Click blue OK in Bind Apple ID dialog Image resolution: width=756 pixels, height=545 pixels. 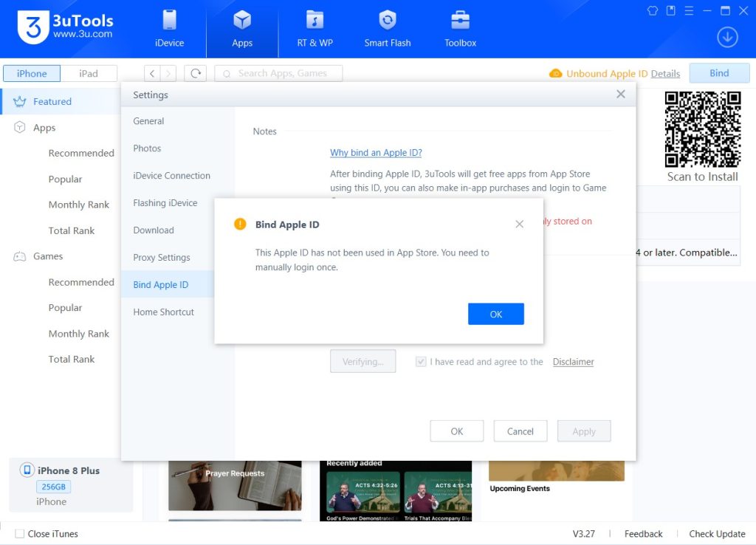point(495,314)
